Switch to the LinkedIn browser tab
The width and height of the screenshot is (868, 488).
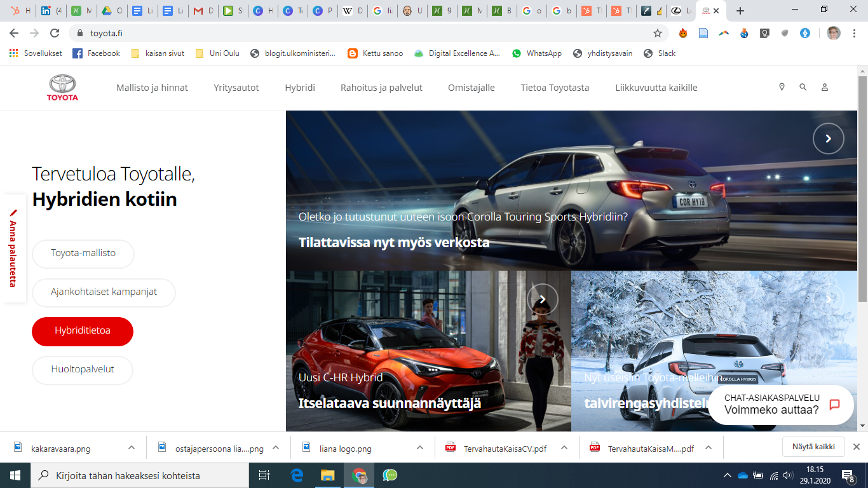click(x=51, y=11)
